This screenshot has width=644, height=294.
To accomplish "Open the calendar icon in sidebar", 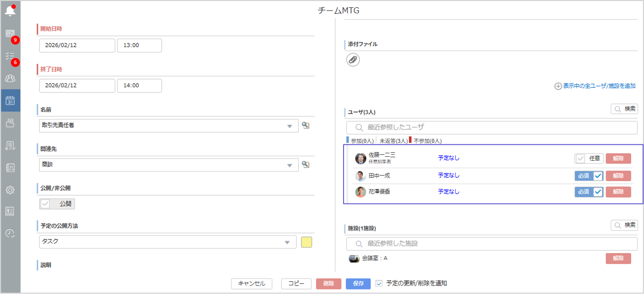I will click(x=10, y=101).
